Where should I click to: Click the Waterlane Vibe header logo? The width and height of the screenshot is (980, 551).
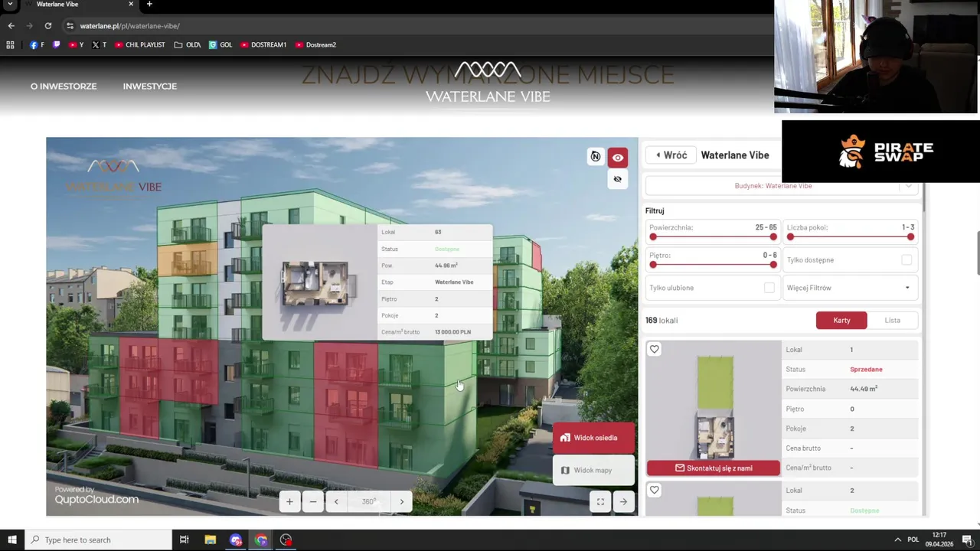click(488, 83)
